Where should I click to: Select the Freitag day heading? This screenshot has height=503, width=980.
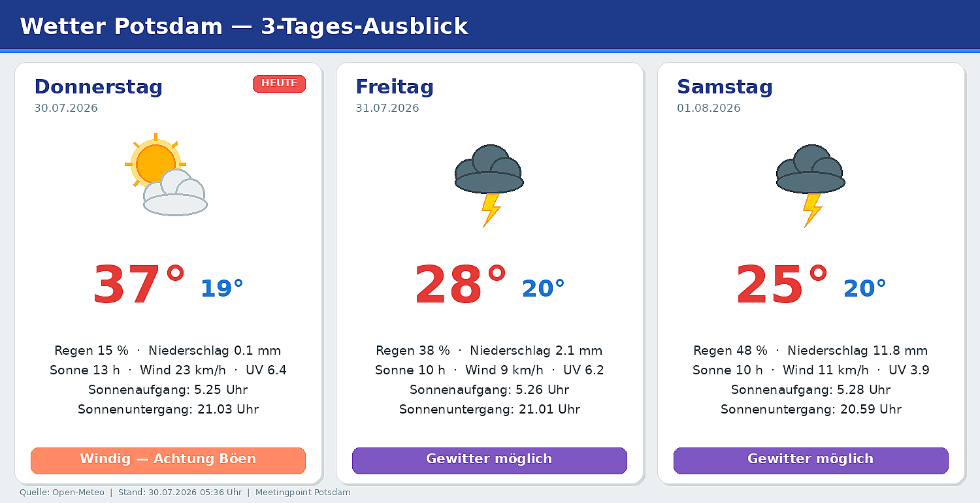click(395, 86)
